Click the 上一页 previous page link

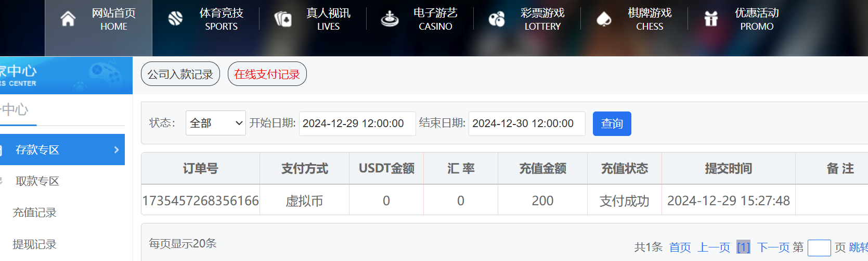[x=714, y=247]
